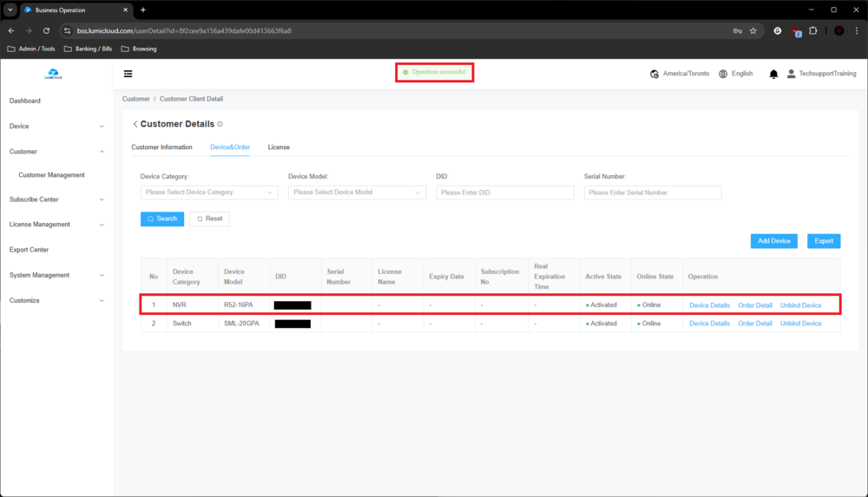Switch to the License tab

(x=279, y=147)
